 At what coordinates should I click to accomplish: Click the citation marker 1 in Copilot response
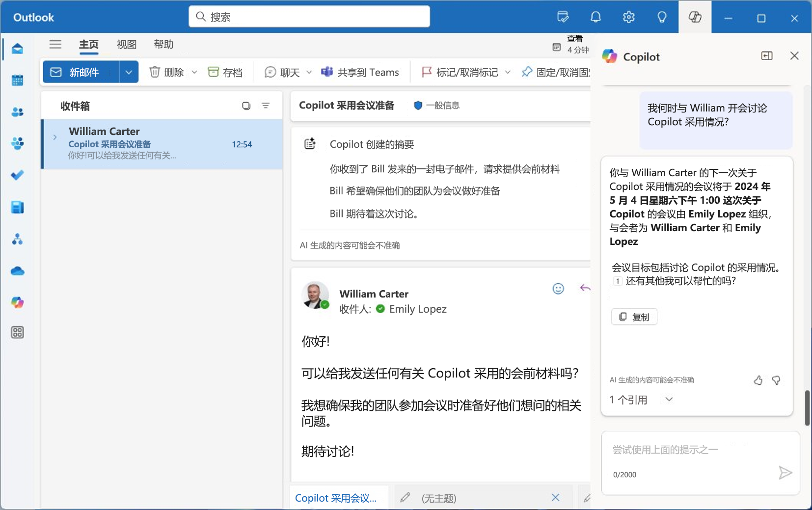[617, 281]
